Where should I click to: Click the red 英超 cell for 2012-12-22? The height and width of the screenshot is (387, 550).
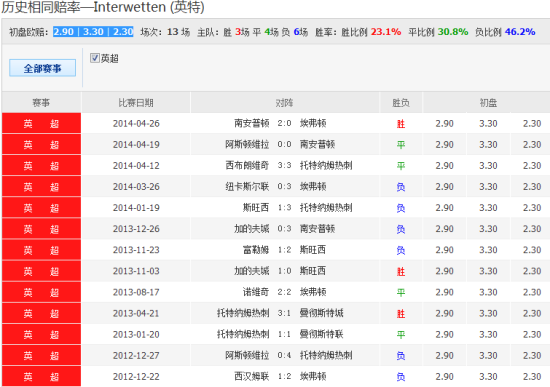click(41, 376)
